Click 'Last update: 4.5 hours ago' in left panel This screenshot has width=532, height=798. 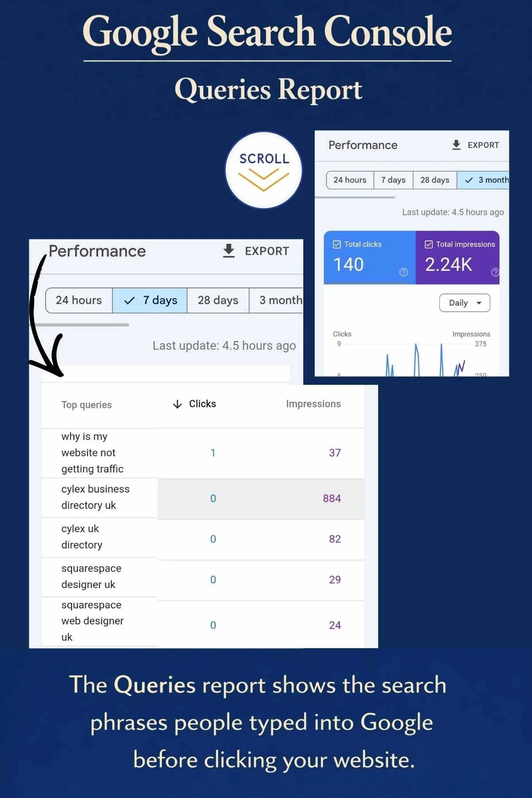[224, 346]
